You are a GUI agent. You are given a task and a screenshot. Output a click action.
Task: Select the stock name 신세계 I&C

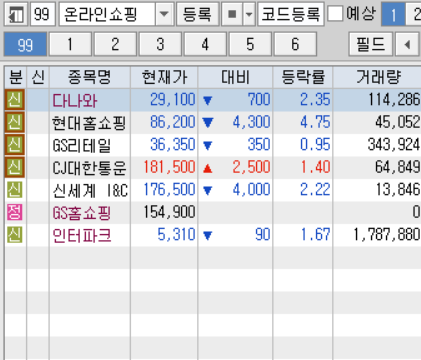tap(90, 191)
